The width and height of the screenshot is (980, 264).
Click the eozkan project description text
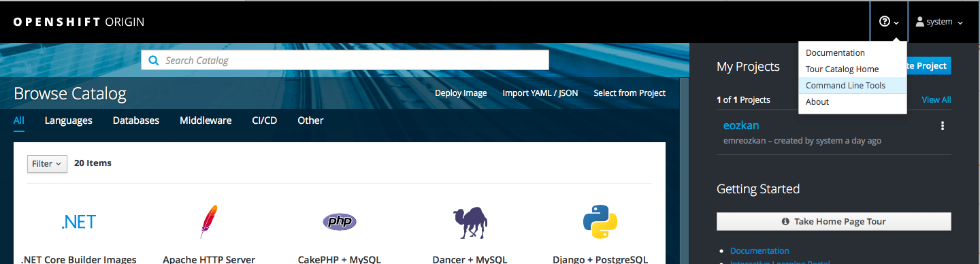coord(802,141)
